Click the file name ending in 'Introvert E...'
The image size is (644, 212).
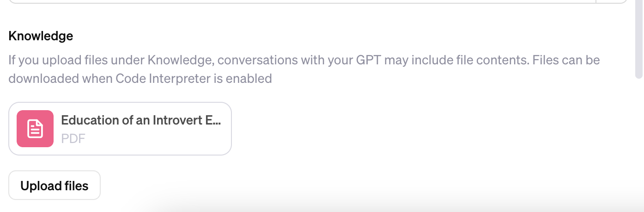tap(141, 120)
